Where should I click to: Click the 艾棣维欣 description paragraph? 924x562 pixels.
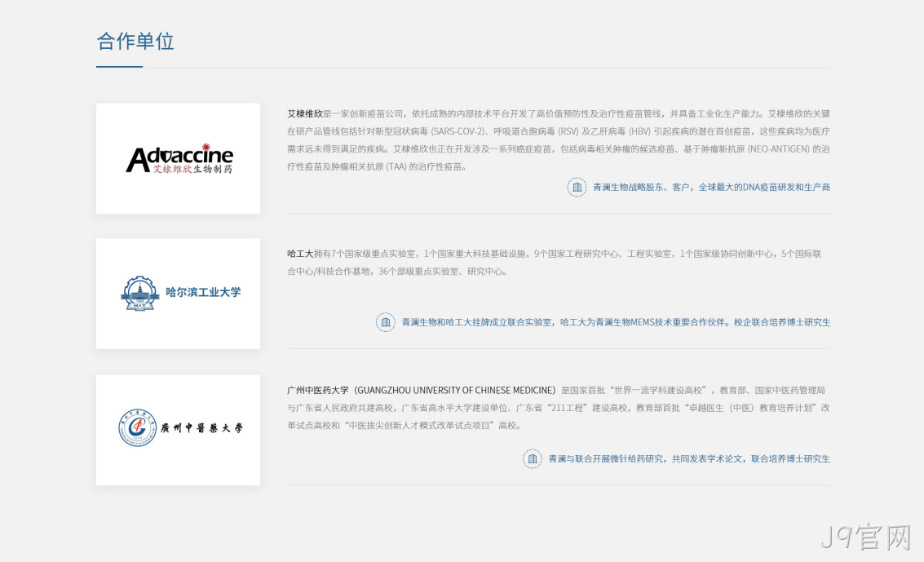pos(559,140)
